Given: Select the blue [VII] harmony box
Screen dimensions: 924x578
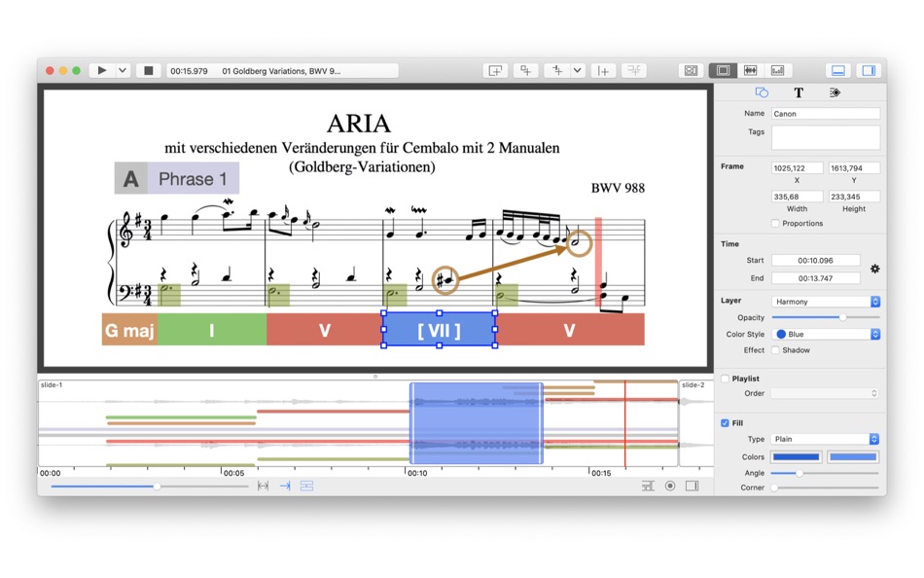Looking at the screenshot, I should pos(439,330).
